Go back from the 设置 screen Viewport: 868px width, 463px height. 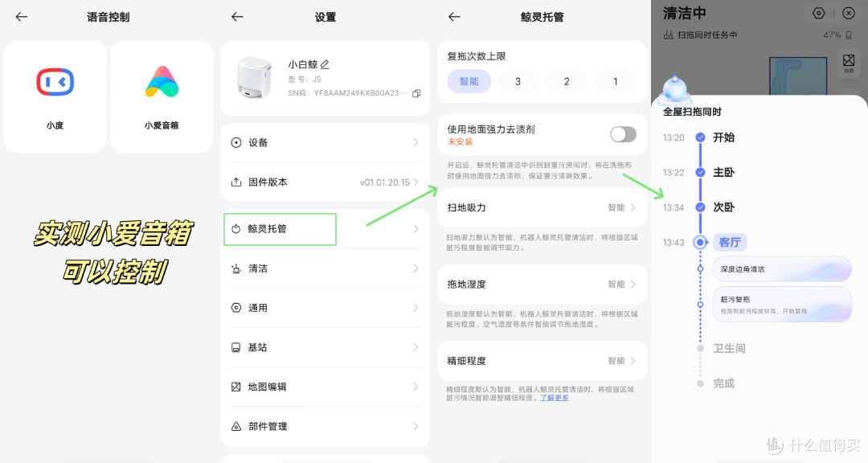(x=237, y=17)
